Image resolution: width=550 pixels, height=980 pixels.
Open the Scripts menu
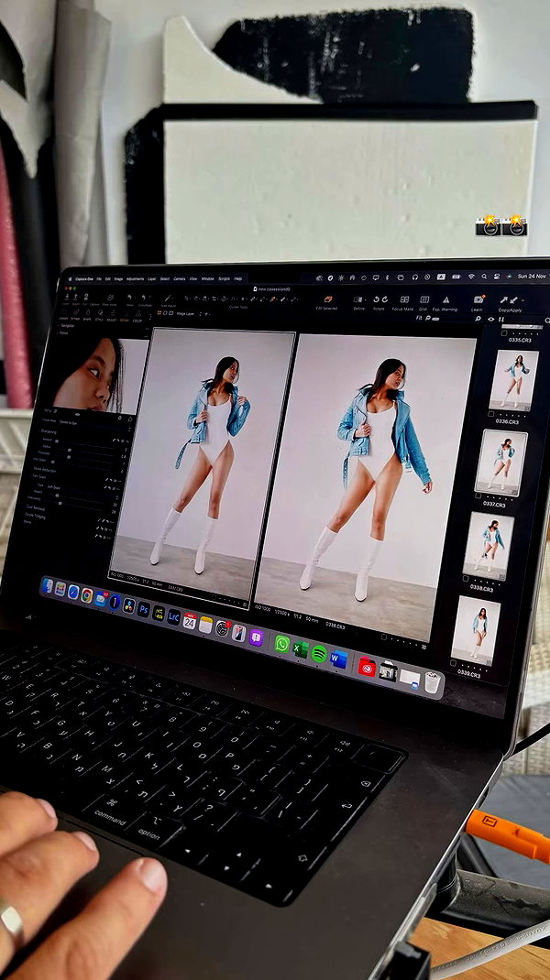tap(224, 278)
